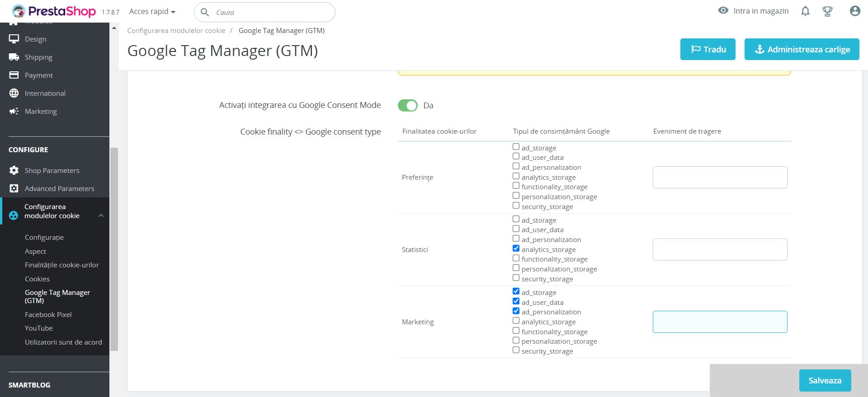Viewport: 868px width, 397px height.
Task: Uncheck ad_user_data in Marketing row
Action: [x=516, y=301]
